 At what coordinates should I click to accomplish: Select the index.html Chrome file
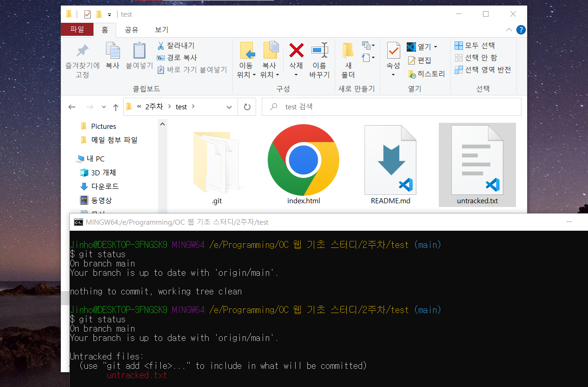click(304, 165)
